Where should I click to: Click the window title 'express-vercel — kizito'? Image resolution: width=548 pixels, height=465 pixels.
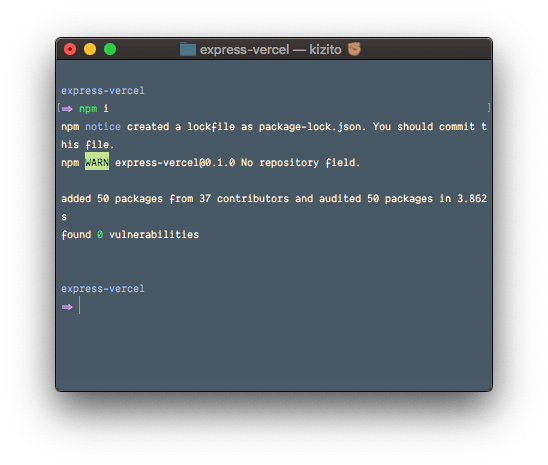point(271,50)
